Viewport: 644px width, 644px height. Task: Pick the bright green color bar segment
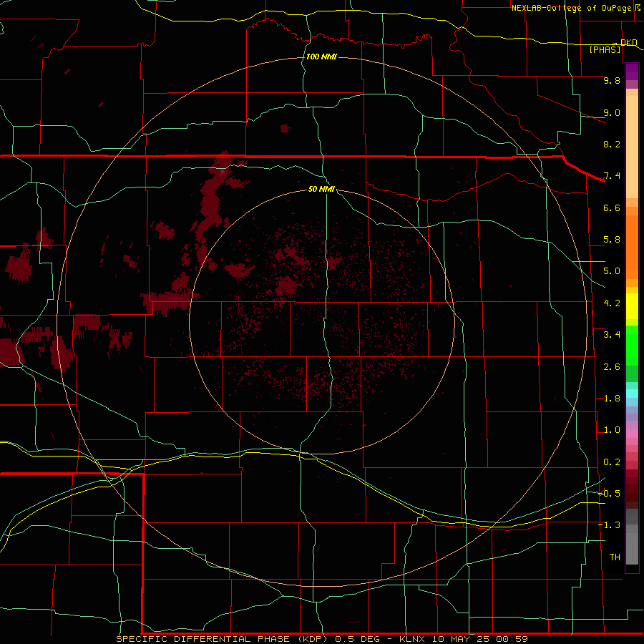pos(632,345)
